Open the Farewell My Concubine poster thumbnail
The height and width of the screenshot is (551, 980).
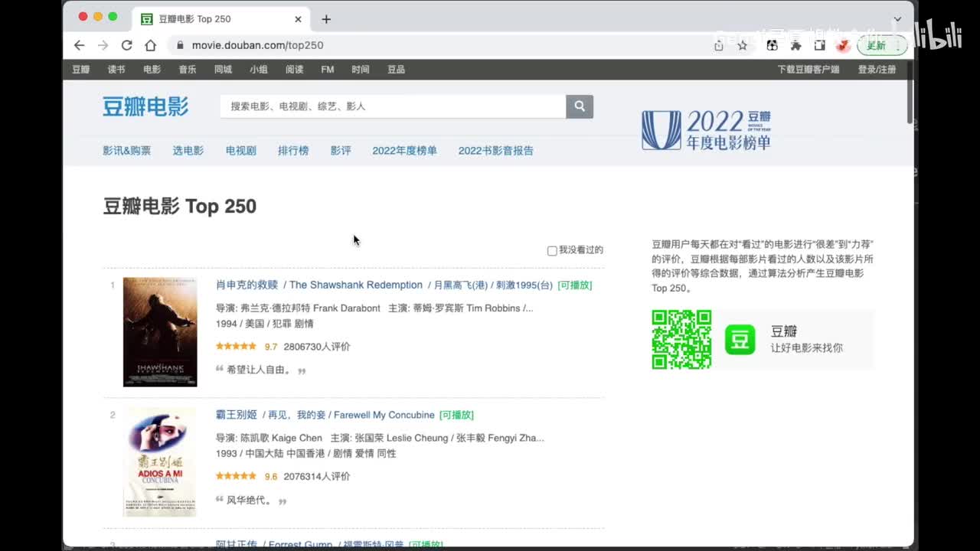point(160,462)
